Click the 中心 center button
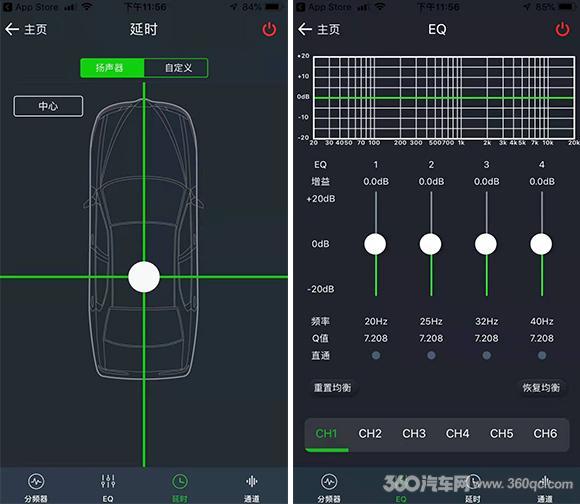Viewport: 580px width, 504px height. [x=48, y=106]
